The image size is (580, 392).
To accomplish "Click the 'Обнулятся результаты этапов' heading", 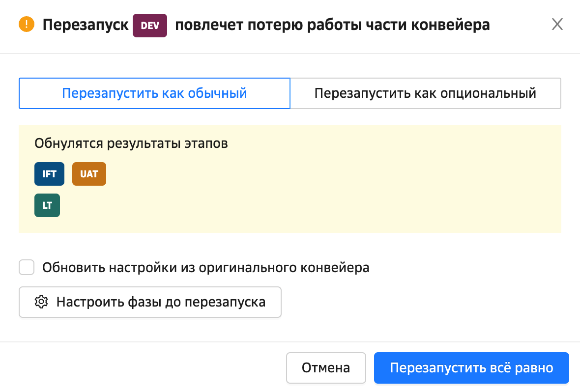I will click(x=131, y=143).
